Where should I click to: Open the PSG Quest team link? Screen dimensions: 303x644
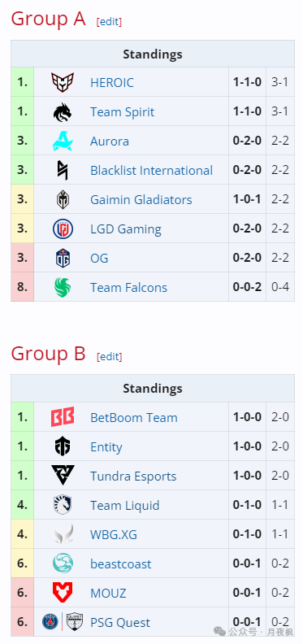[120, 622]
